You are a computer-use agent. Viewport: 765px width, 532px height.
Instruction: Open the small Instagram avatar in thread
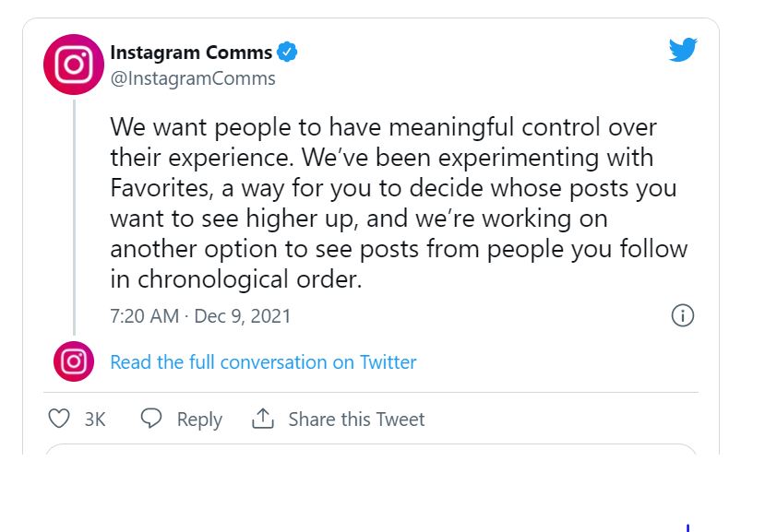point(74,361)
